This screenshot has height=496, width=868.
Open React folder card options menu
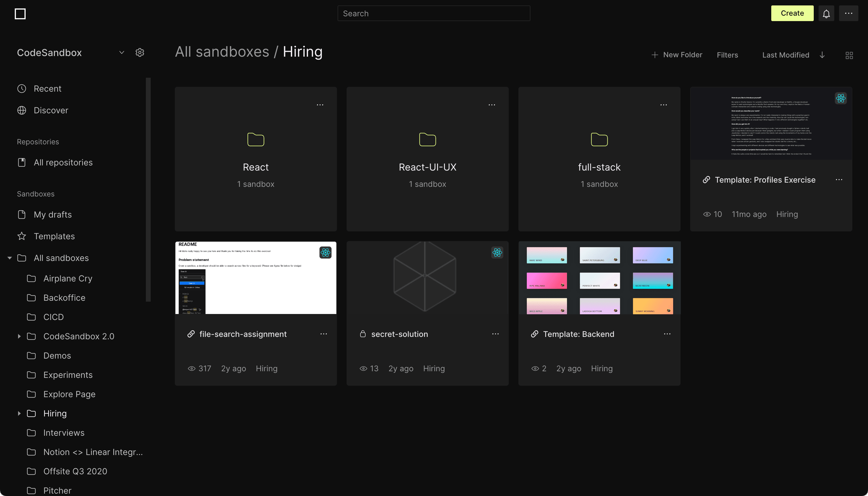[x=320, y=105]
